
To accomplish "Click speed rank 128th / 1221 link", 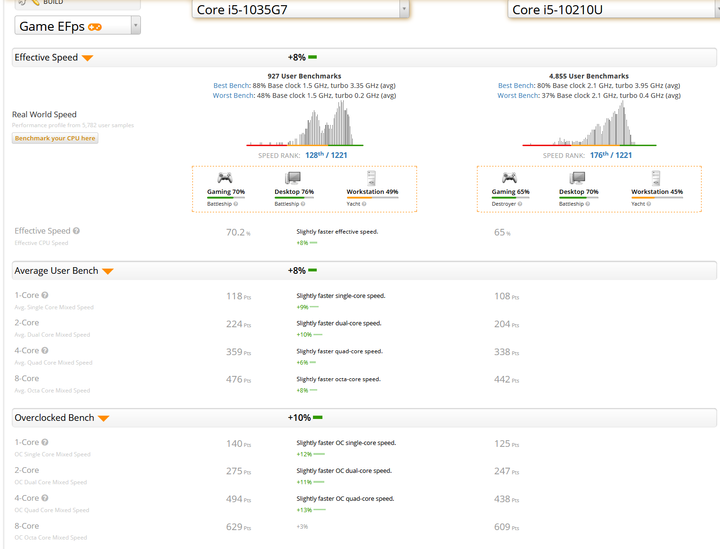I will tap(326, 155).
